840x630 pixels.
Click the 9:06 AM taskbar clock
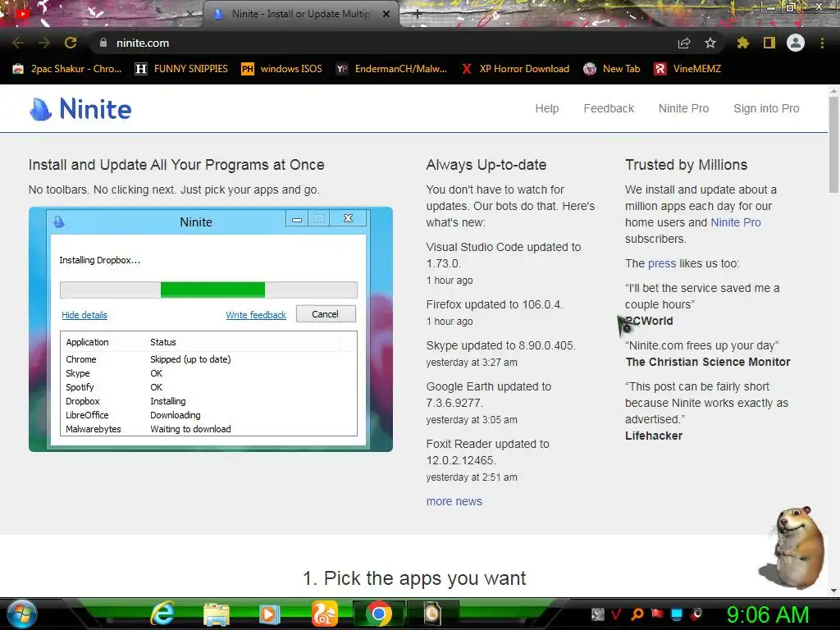click(768, 614)
